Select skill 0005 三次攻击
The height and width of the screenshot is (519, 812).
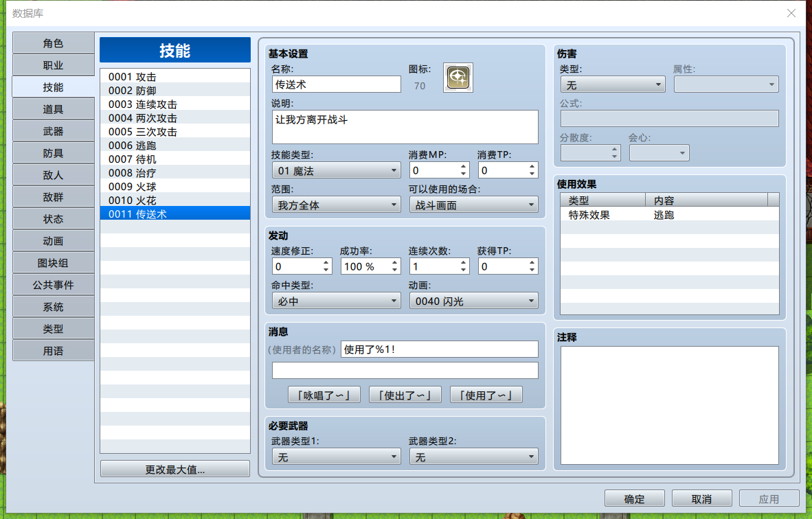[175, 132]
